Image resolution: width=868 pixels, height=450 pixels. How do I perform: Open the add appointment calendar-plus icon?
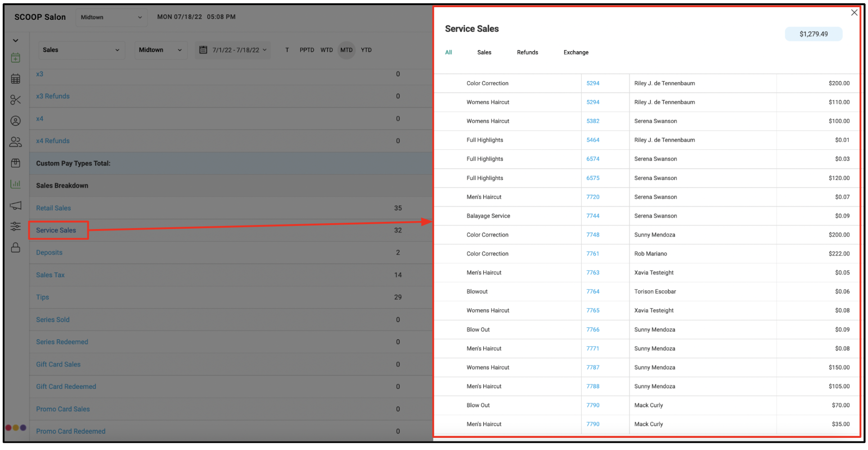point(15,58)
